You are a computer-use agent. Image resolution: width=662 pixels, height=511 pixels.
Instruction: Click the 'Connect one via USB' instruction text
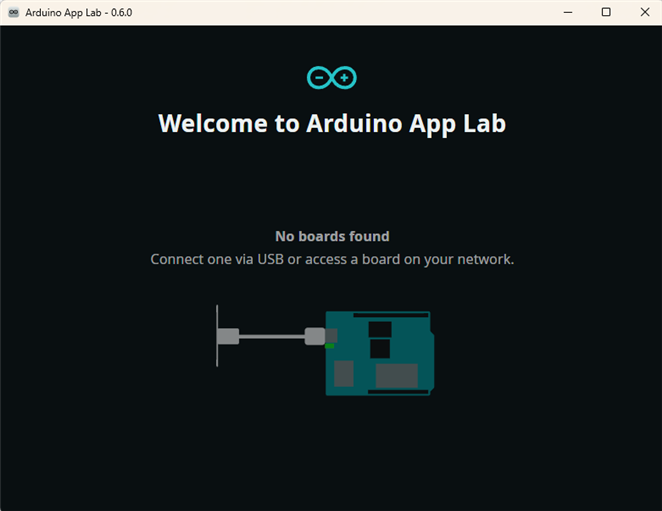click(332, 259)
